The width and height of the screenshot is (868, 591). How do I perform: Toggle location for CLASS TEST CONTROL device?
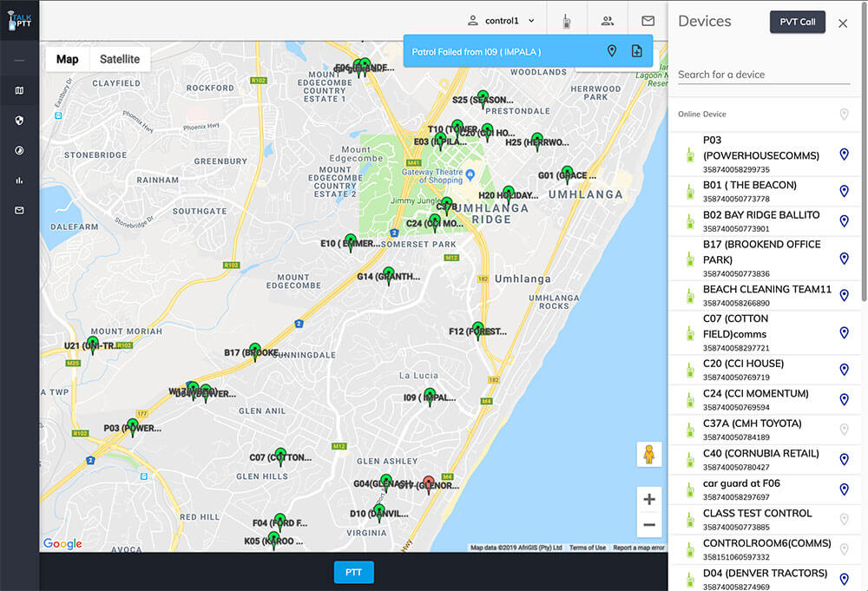(844, 520)
